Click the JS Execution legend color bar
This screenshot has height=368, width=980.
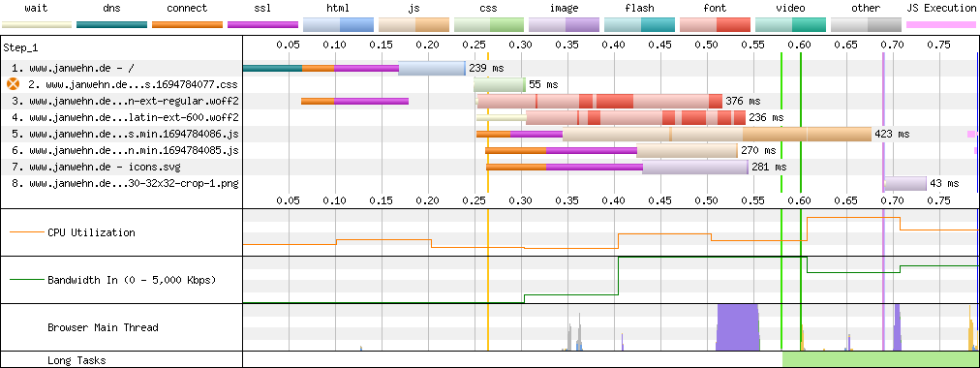click(941, 25)
